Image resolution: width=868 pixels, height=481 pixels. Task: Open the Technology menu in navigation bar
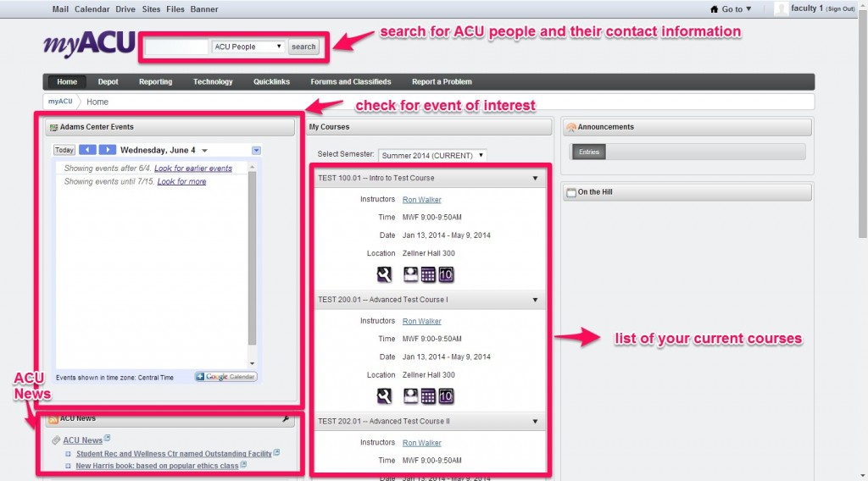[213, 82]
